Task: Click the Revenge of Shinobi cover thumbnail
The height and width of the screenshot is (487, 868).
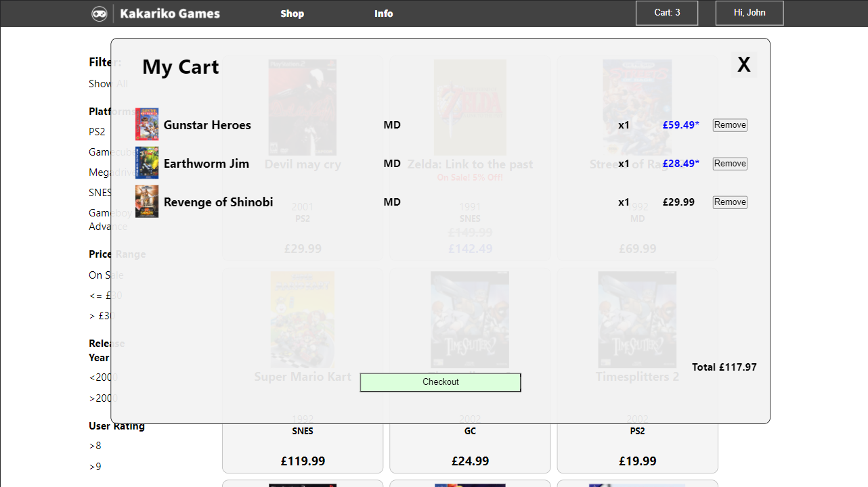Action: [147, 202]
